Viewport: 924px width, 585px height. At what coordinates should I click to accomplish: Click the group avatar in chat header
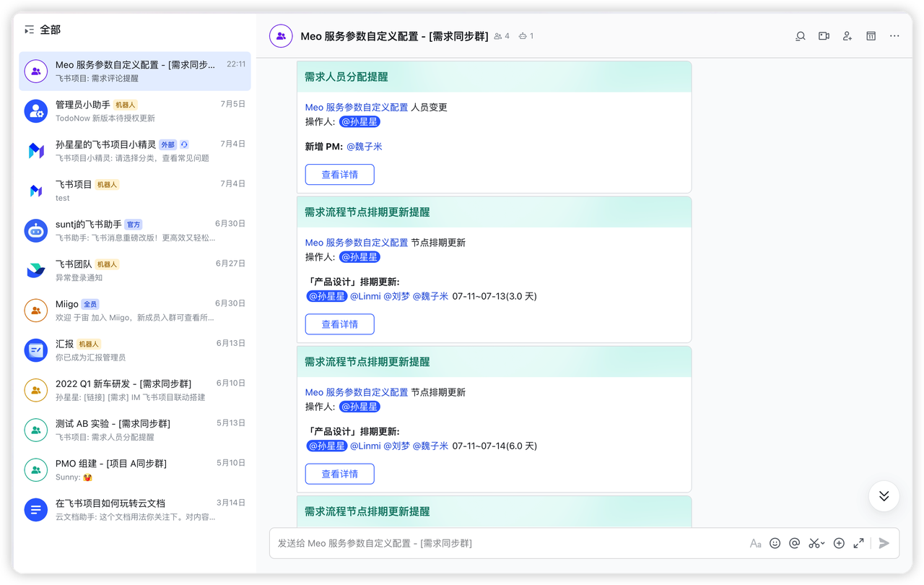coord(281,36)
